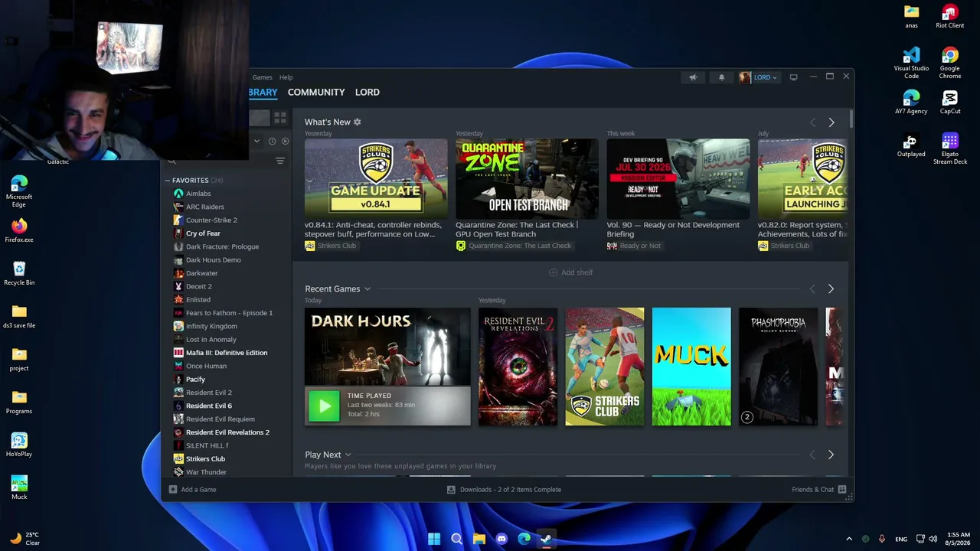980x551 pixels.
Task: Click the Deceit 2 game icon
Action: coord(178,286)
